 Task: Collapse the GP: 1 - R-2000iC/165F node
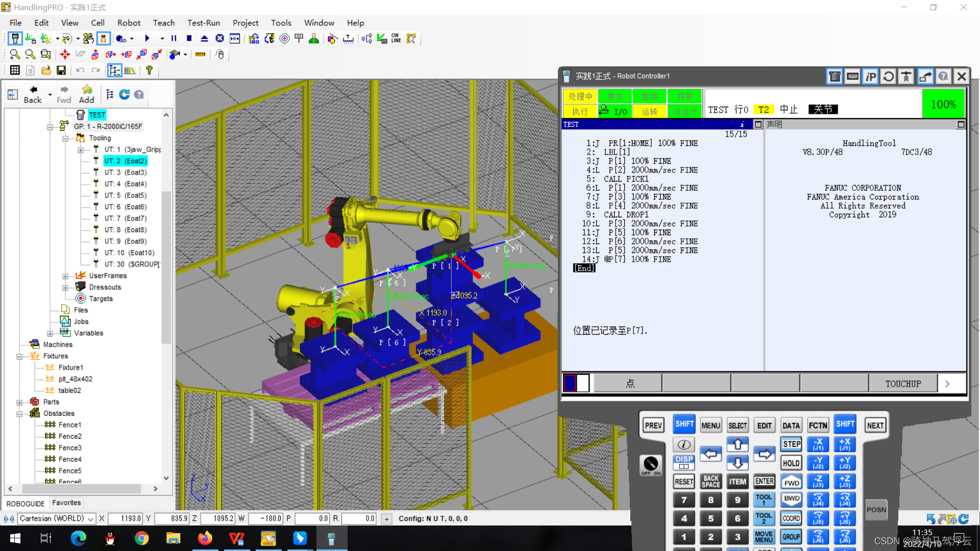click(x=50, y=127)
